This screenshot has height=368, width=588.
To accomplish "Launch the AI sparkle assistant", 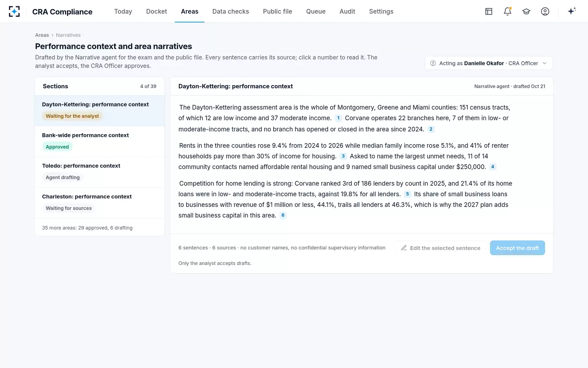I will [572, 11].
